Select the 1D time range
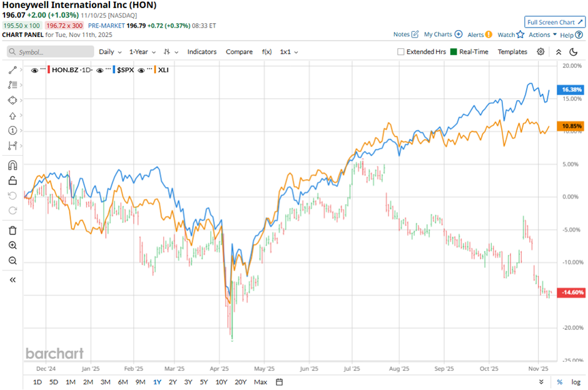Screen dimensions: 588x390 [x=37, y=382]
